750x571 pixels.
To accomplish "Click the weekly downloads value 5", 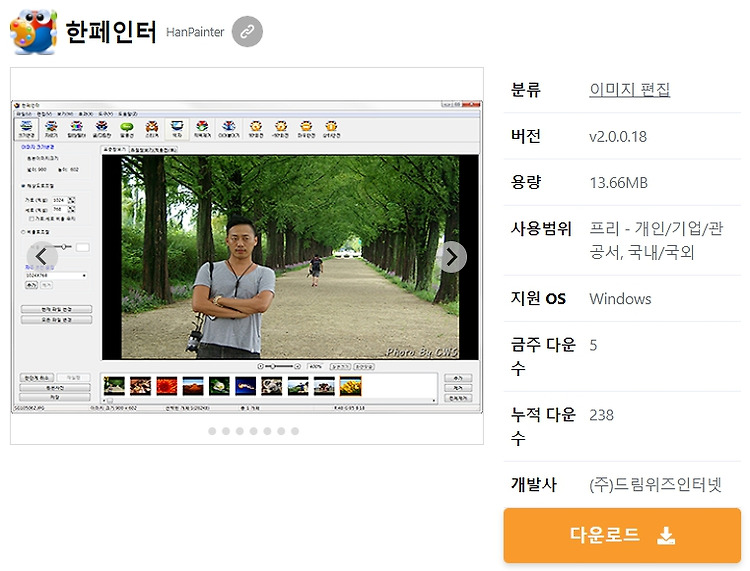I will click(x=593, y=345).
